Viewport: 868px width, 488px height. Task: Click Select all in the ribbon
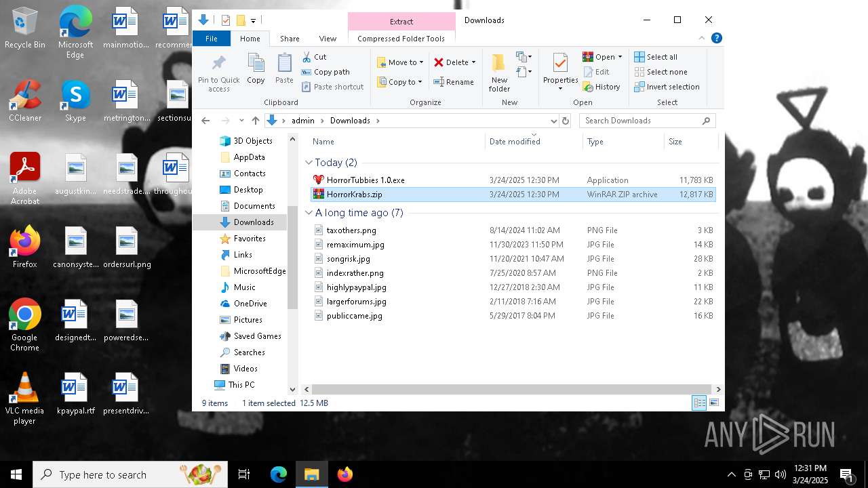pyautogui.click(x=656, y=57)
